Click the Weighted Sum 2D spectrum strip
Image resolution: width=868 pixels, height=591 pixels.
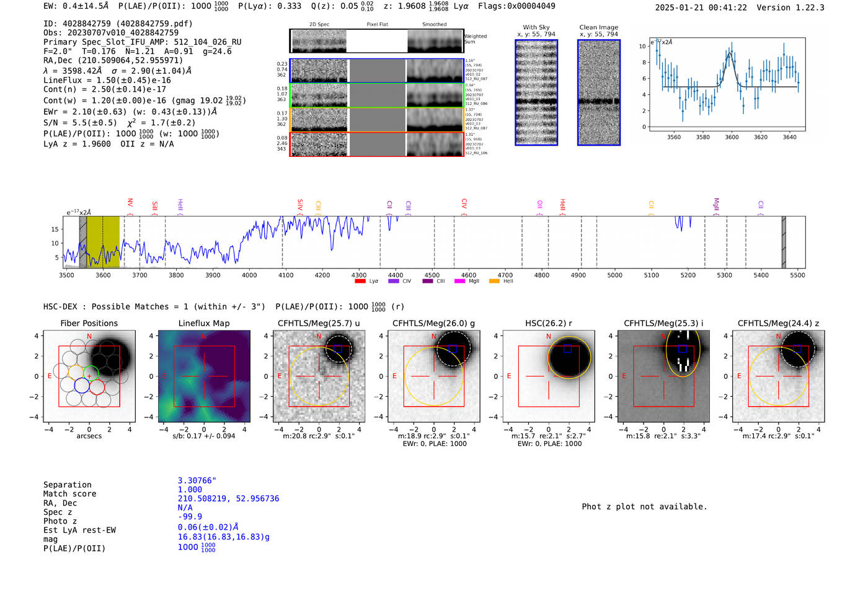pos(377,41)
